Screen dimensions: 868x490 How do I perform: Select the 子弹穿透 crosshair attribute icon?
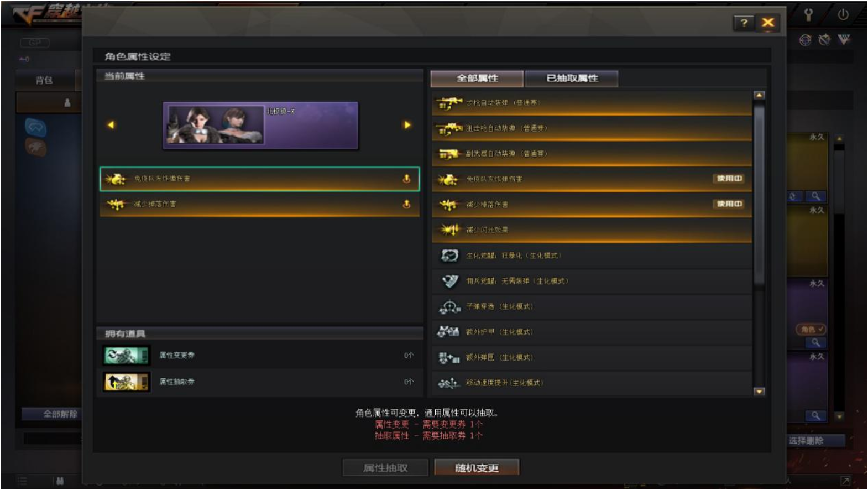coord(449,306)
